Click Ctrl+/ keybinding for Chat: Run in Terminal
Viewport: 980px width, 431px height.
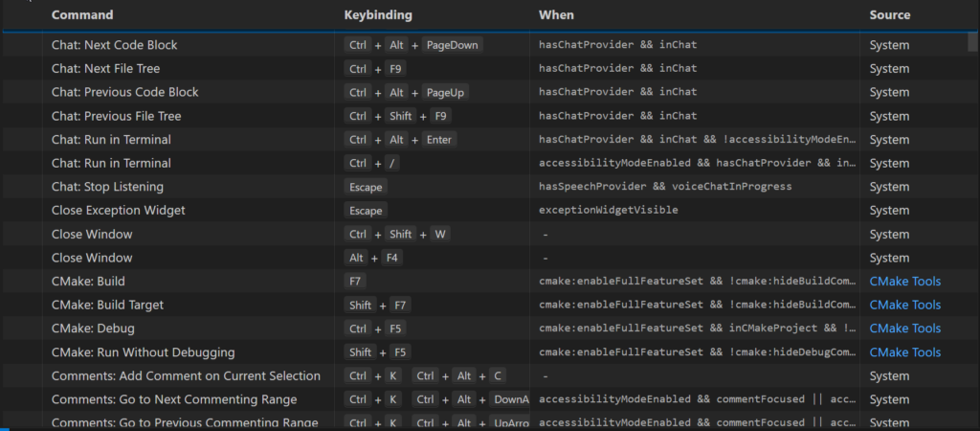pos(372,163)
